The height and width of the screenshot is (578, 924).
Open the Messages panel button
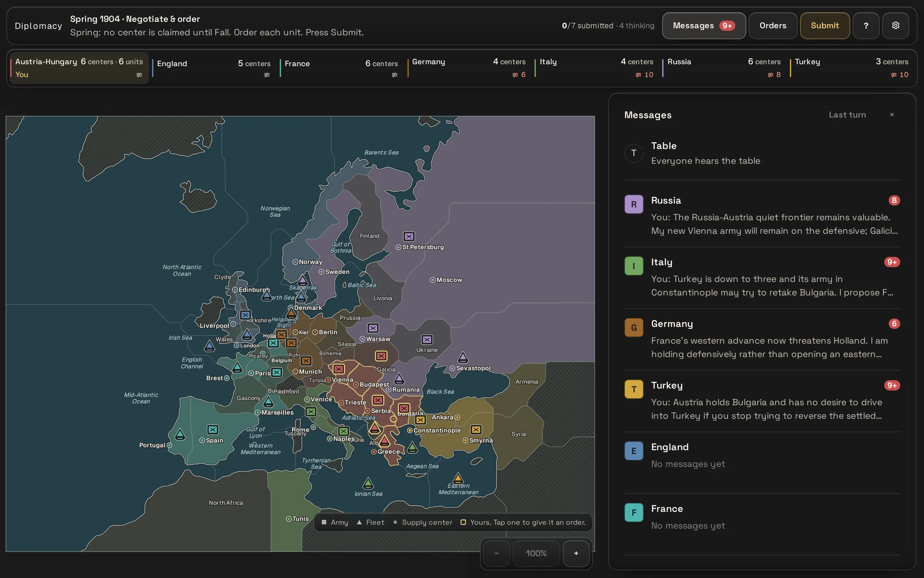[x=704, y=26]
